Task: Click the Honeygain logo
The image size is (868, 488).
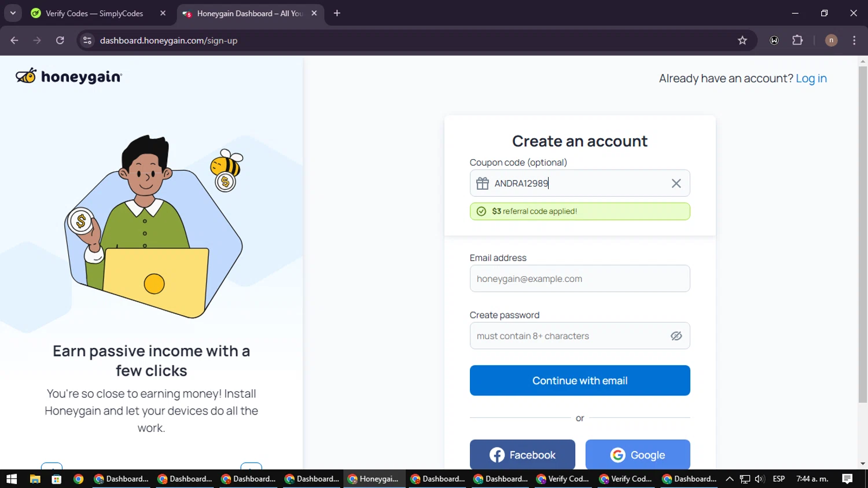Action: [69, 76]
